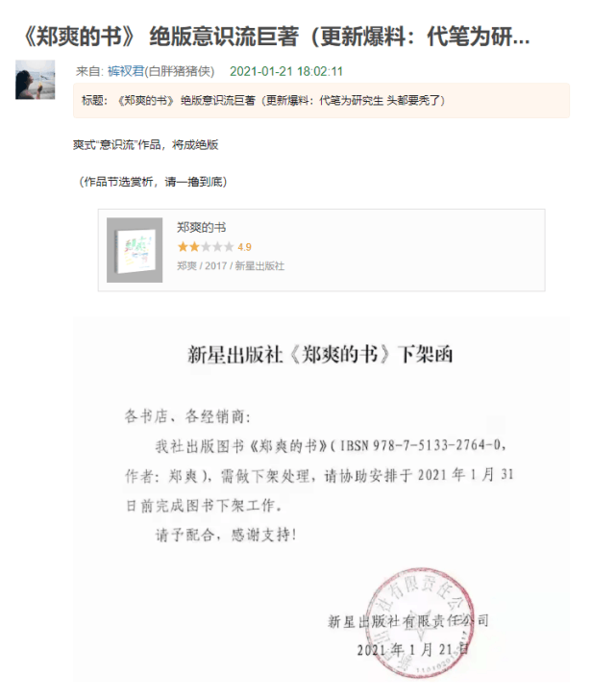616x700 pixels.
Task: Click the 各书店、各经销商 salutation line
Action: pyautogui.click(x=187, y=416)
